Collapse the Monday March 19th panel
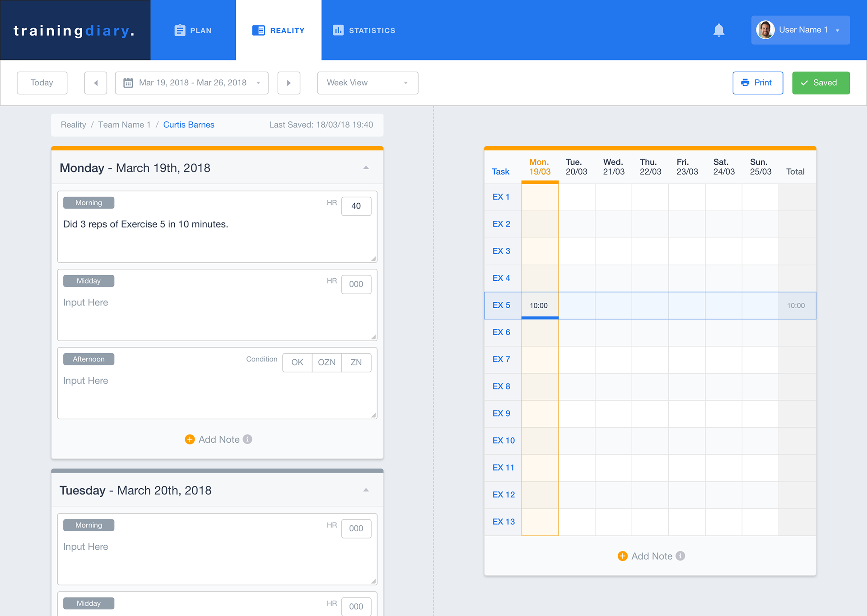867x616 pixels. tap(366, 167)
